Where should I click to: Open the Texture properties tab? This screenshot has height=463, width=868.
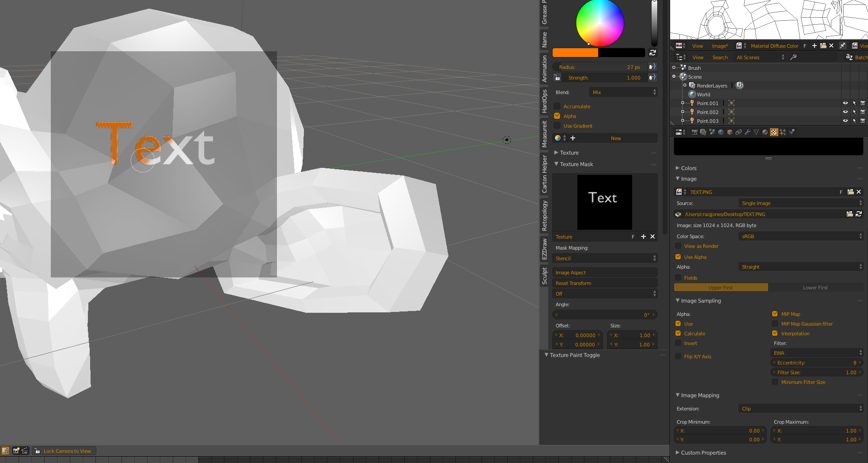[774, 132]
